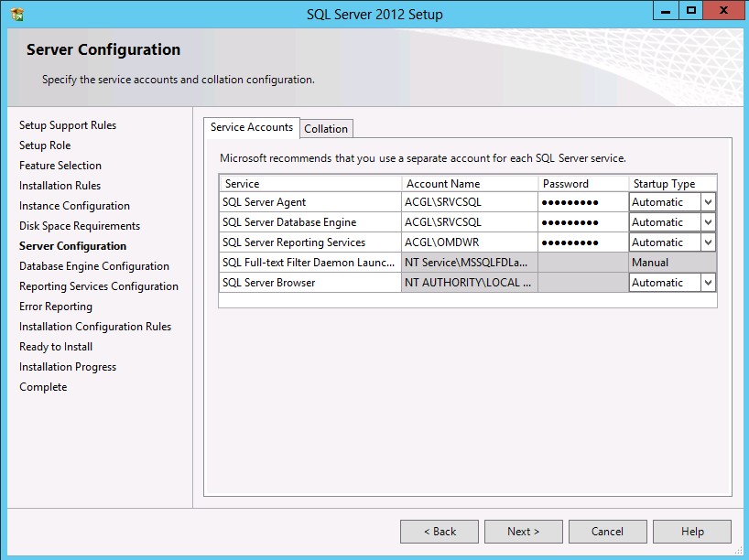749x560 pixels.
Task: Click the SQL Server Setup title bar icon
Action: pos(16,15)
